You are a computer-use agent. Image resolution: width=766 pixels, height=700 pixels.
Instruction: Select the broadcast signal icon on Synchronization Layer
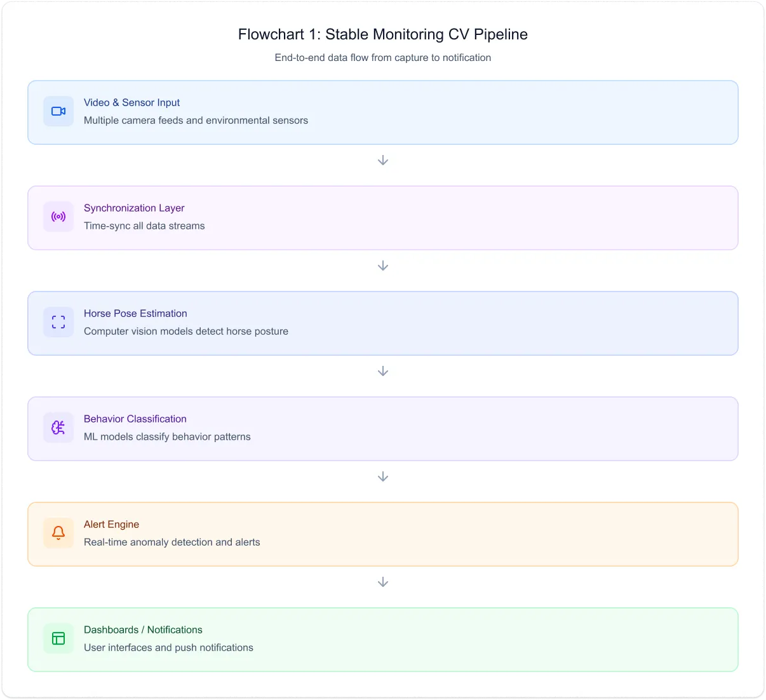point(58,216)
